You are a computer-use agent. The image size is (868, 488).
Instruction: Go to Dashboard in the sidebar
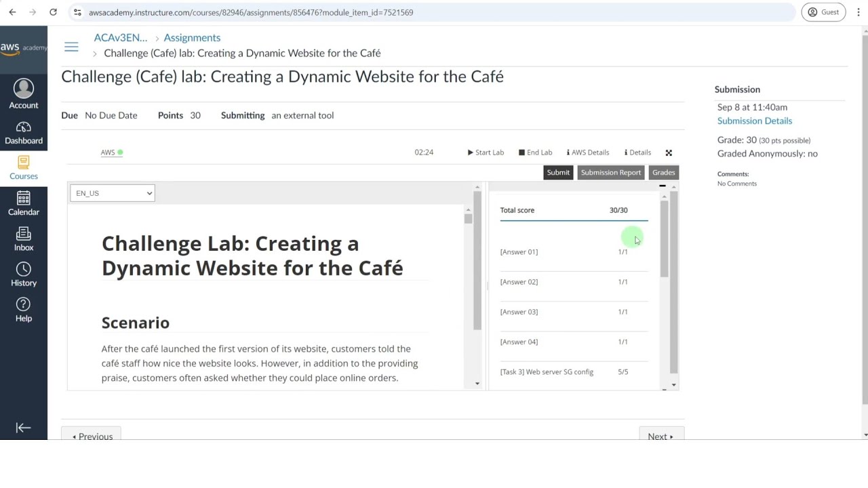(24, 133)
